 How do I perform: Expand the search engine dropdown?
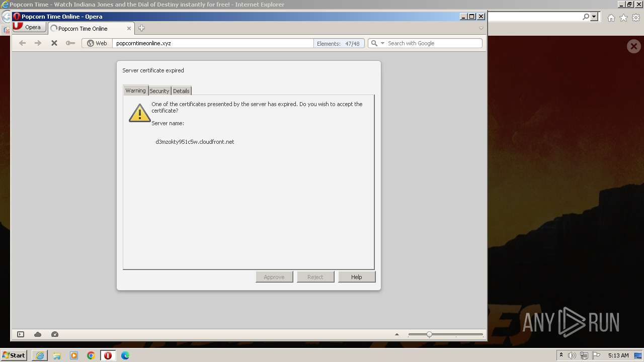[382, 43]
